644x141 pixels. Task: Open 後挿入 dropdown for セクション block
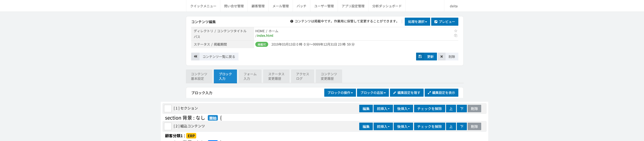click(403, 109)
